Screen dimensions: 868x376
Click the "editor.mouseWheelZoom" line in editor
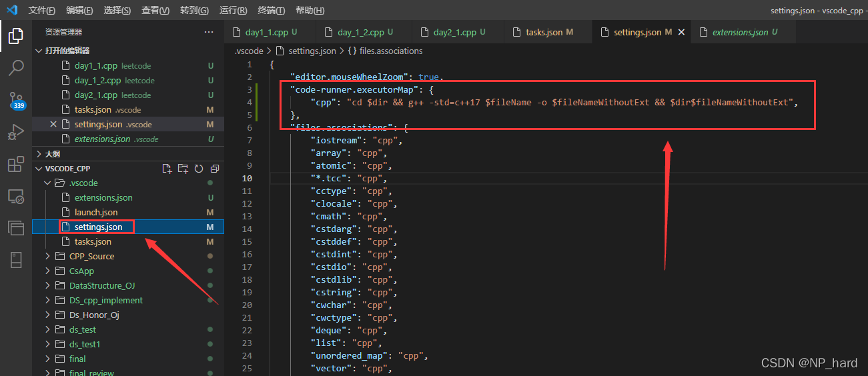tap(366, 77)
